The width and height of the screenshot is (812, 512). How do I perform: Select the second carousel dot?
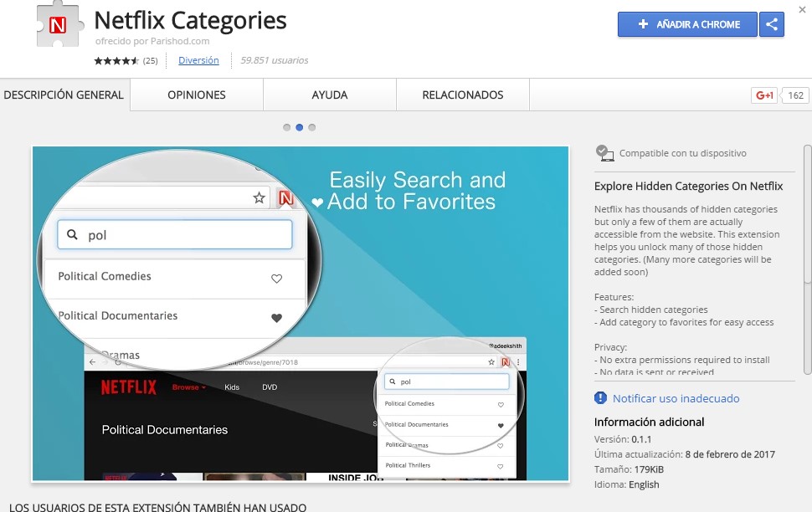(300, 128)
